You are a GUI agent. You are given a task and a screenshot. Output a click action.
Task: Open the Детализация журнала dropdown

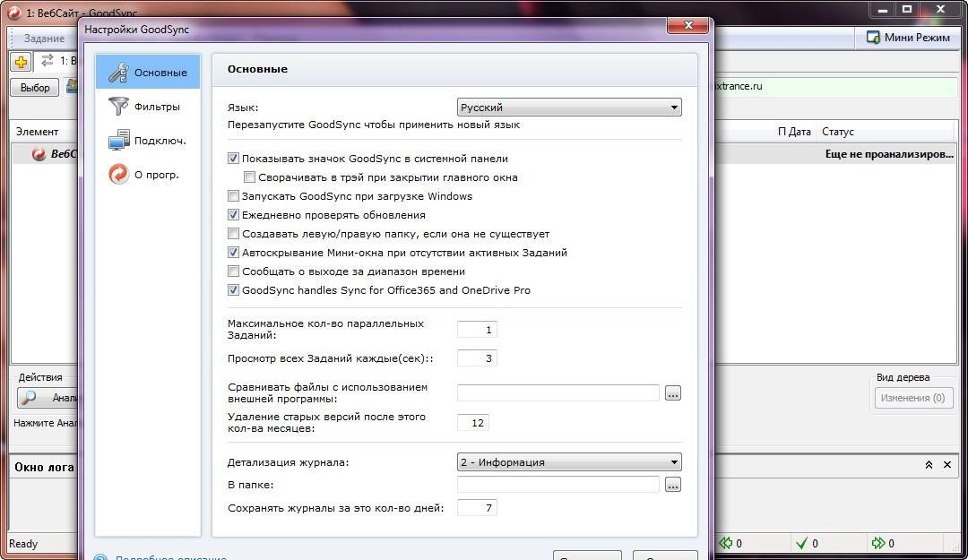pos(569,461)
